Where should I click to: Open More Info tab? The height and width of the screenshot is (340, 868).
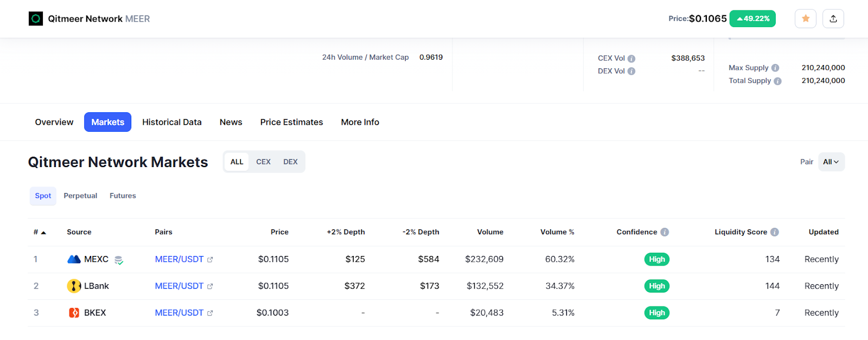[x=360, y=122]
